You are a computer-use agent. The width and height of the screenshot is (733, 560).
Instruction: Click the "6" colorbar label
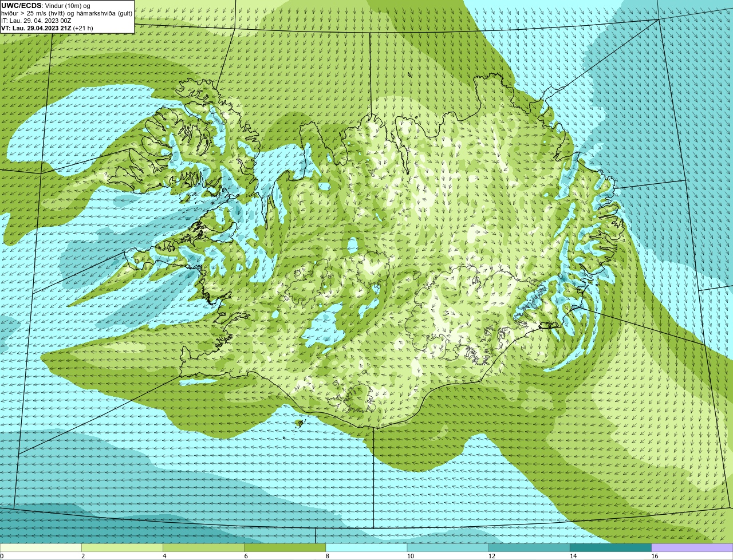pyautogui.click(x=246, y=556)
